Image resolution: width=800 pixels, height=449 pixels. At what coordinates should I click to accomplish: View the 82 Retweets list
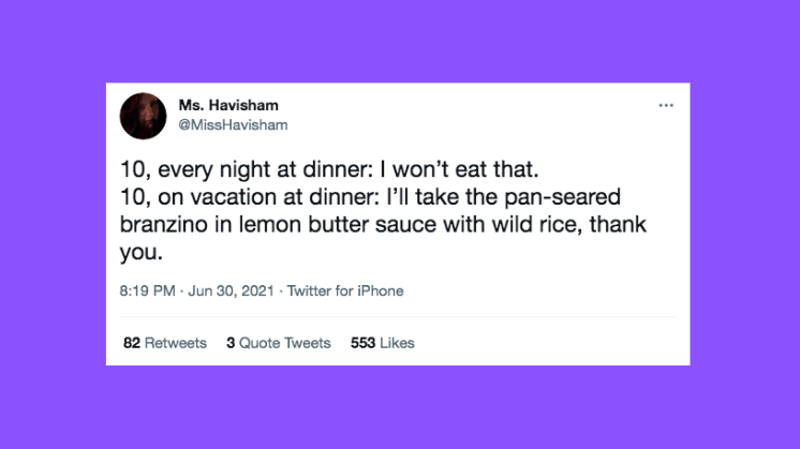[165, 343]
